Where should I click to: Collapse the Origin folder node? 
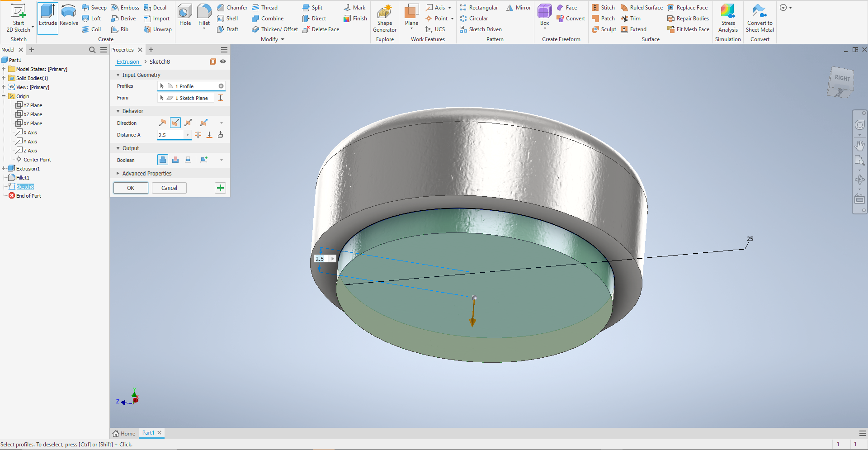(x=4, y=96)
